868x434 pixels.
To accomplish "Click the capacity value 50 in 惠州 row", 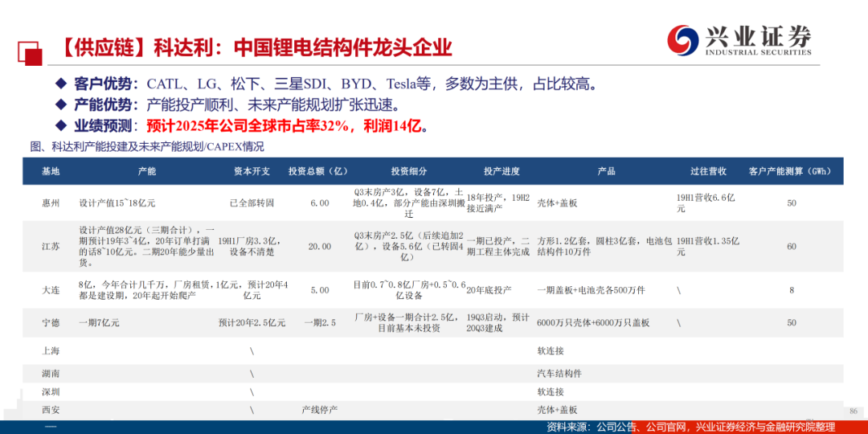I will 792,203.
